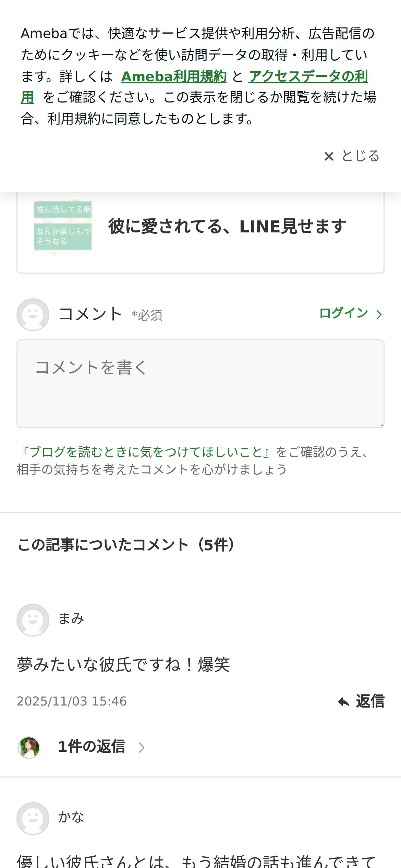Close the cookie notice with とじる
This screenshot has height=868, width=401.
tap(352, 156)
